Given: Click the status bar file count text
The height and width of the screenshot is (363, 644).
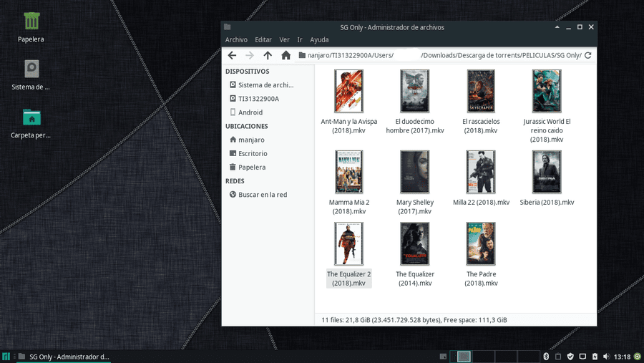Looking at the screenshot, I should pos(414,320).
